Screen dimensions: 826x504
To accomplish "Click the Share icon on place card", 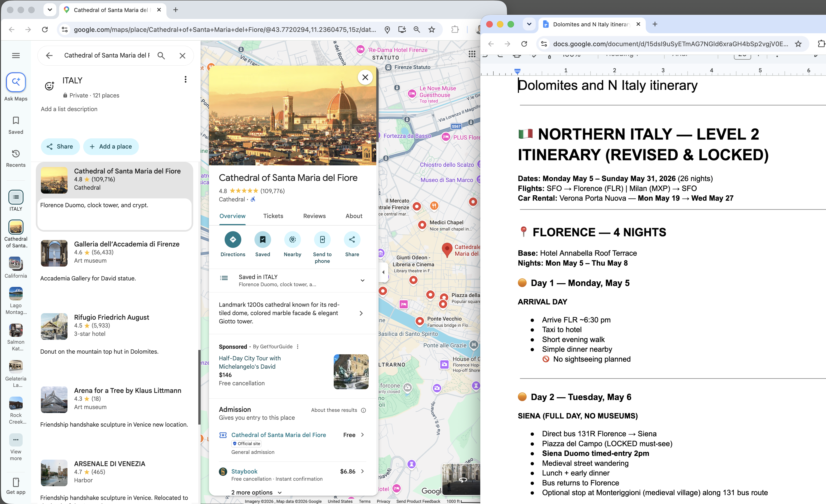I will click(352, 239).
